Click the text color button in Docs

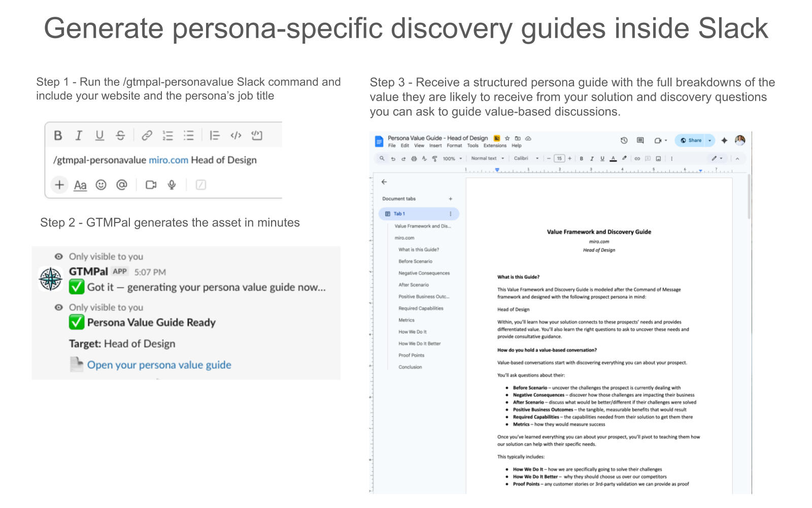[613, 158]
